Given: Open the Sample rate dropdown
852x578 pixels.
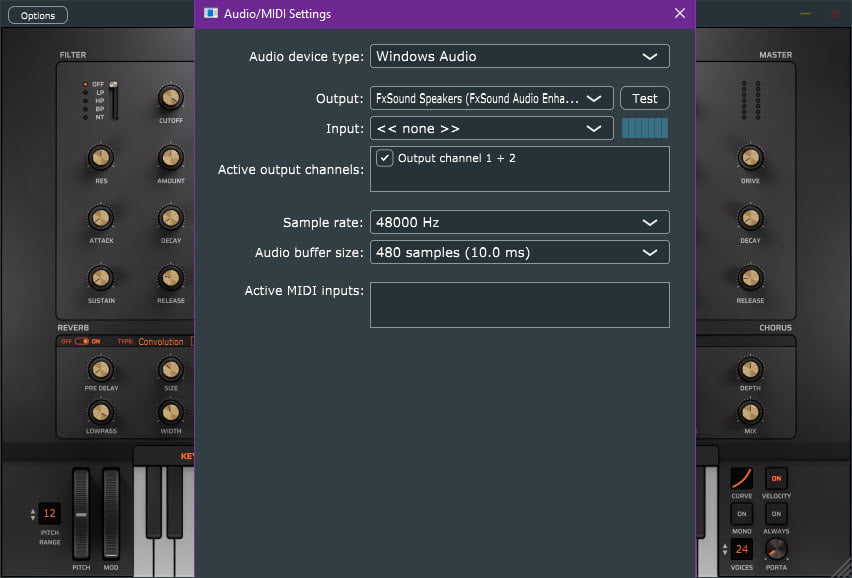Looking at the screenshot, I should coord(519,222).
